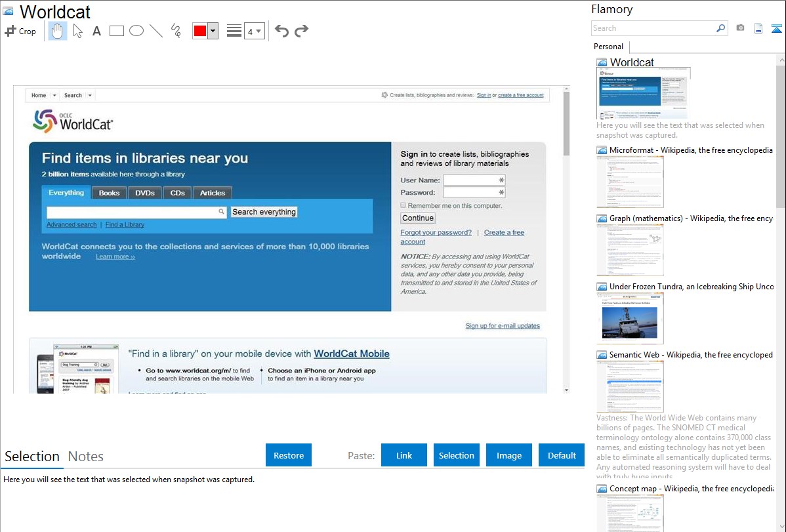Click the Sign in link in header
The height and width of the screenshot is (532, 786).
coord(484,95)
